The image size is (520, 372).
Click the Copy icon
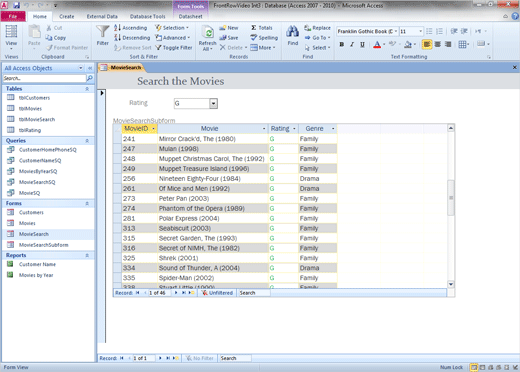[x=49, y=38]
